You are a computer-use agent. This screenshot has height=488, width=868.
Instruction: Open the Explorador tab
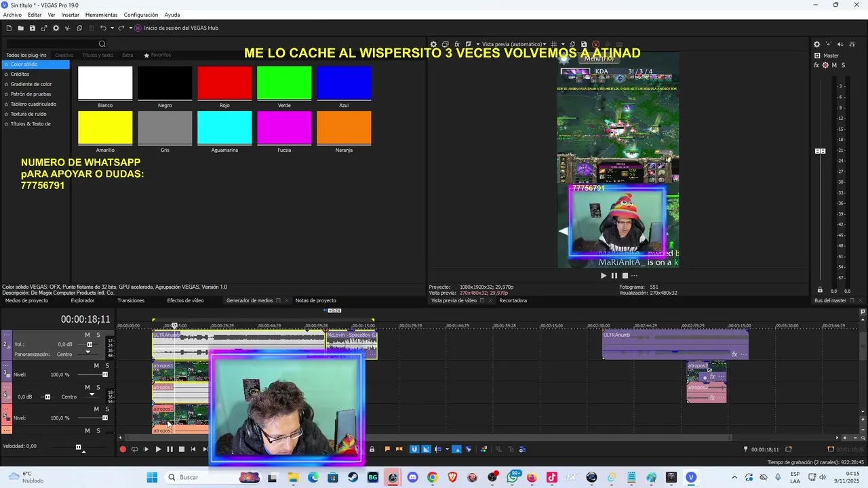click(83, 300)
